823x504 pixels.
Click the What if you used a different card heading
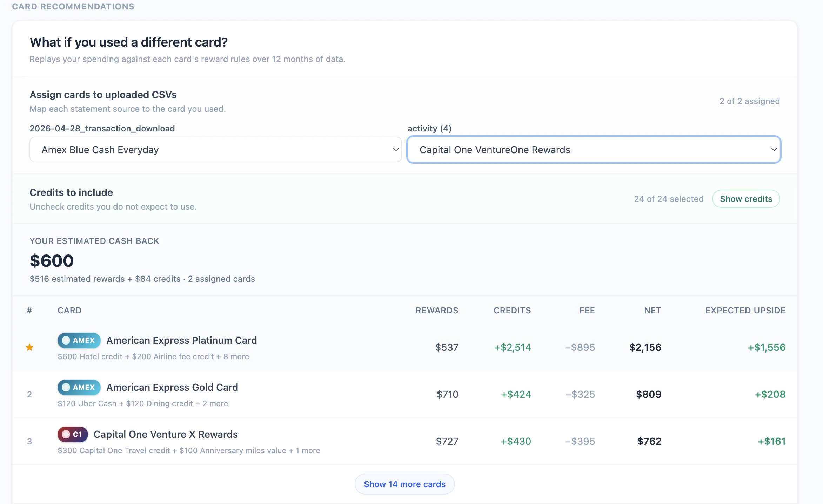point(129,42)
